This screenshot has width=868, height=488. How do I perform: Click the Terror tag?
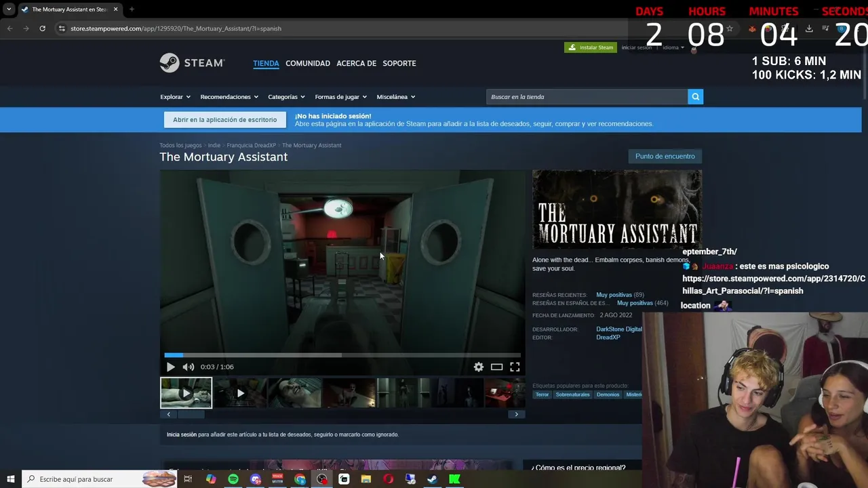(542, 394)
